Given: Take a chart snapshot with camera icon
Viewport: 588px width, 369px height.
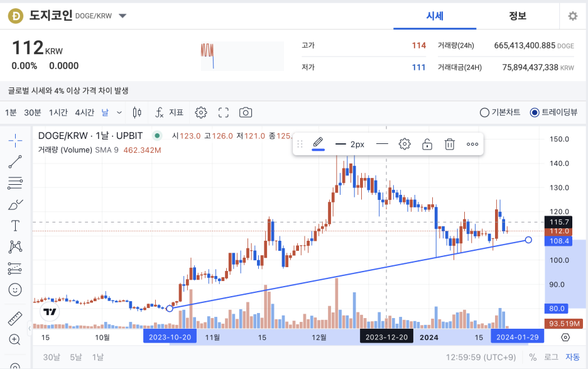Looking at the screenshot, I should pos(246,113).
